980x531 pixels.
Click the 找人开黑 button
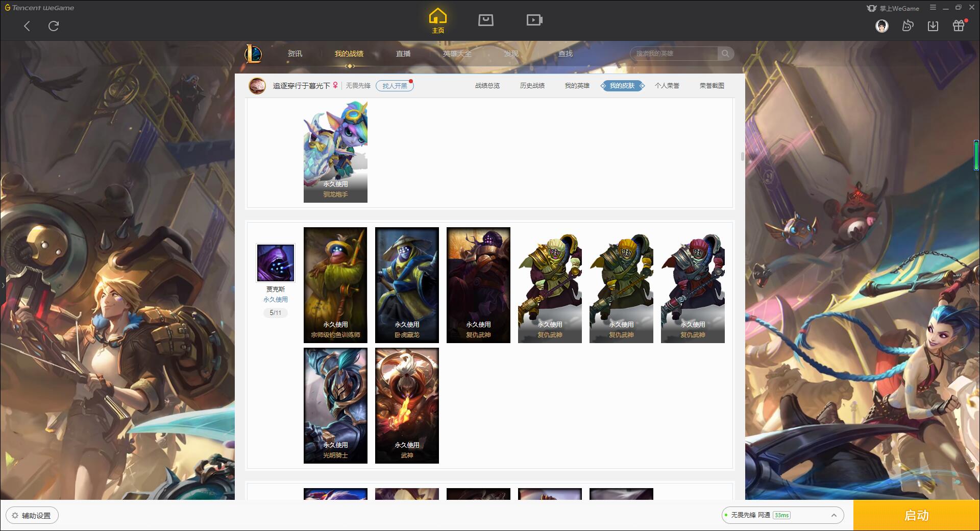[x=395, y=86]
